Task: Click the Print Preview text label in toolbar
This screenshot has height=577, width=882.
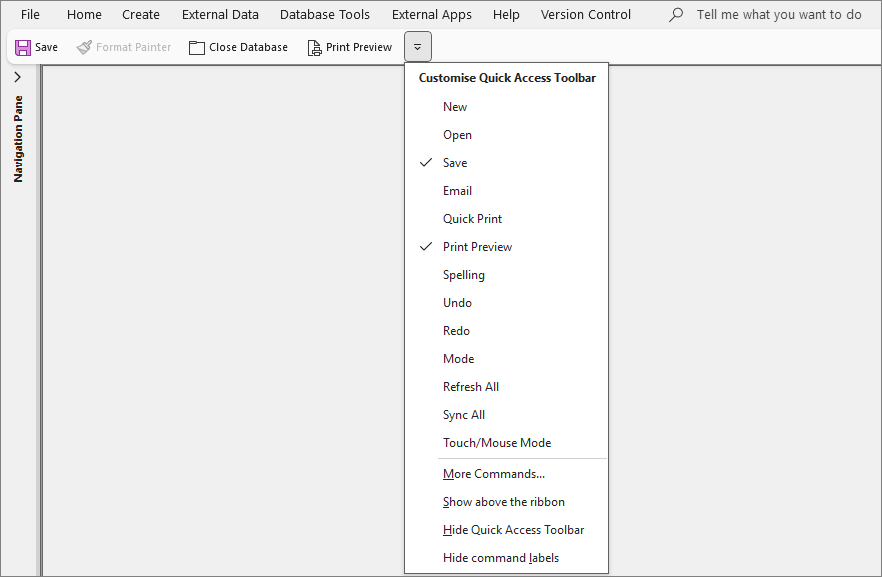Action: (x=359, y=47)
